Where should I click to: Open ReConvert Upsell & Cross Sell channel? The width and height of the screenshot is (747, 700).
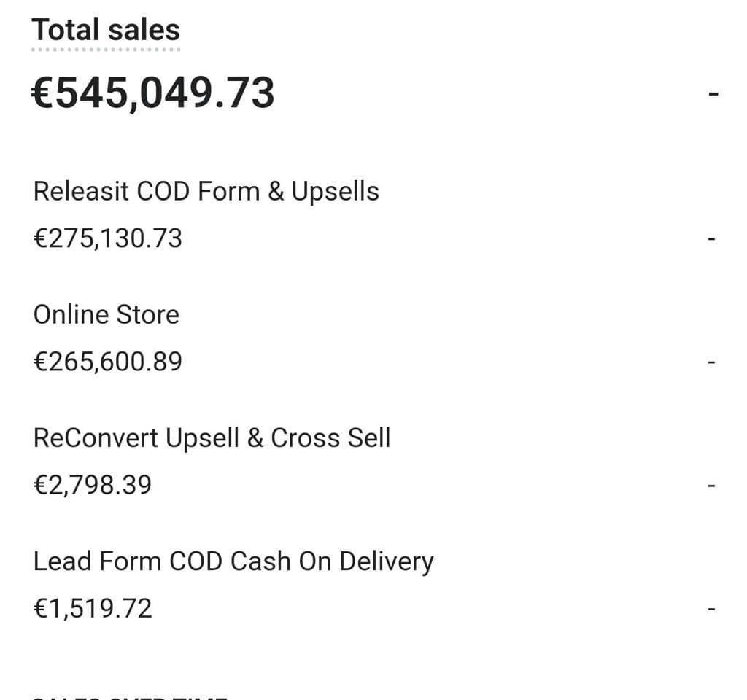tap(212, 437)
